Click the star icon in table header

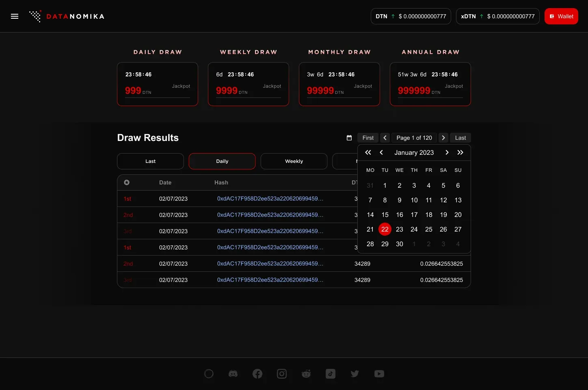(x=127, y=182)
